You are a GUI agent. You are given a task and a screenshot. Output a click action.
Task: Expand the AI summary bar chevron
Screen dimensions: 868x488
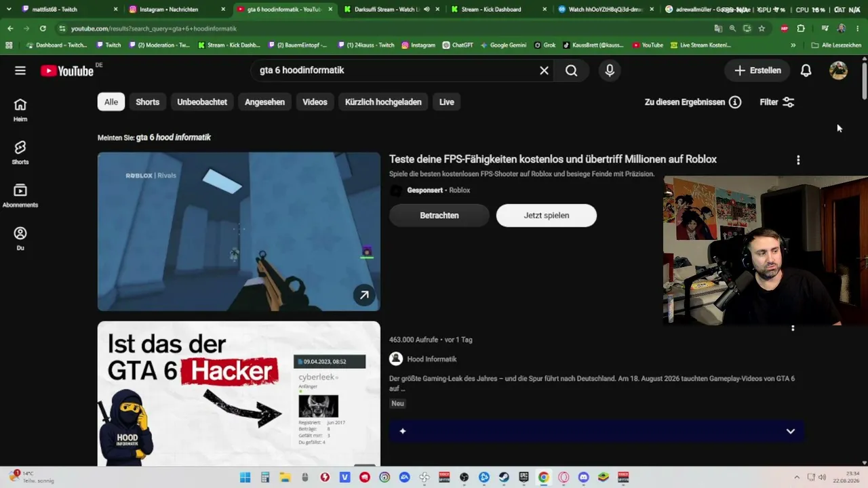tap(790, 431)
